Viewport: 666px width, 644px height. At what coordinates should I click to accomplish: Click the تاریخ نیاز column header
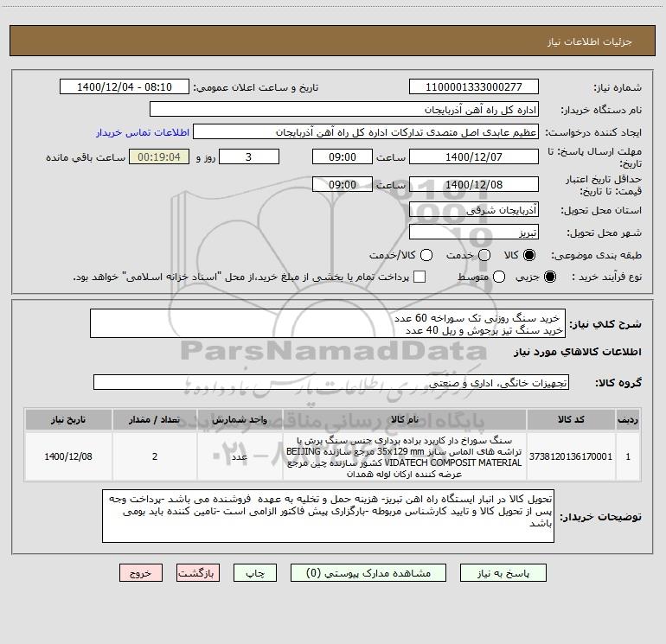pos(68,419)
